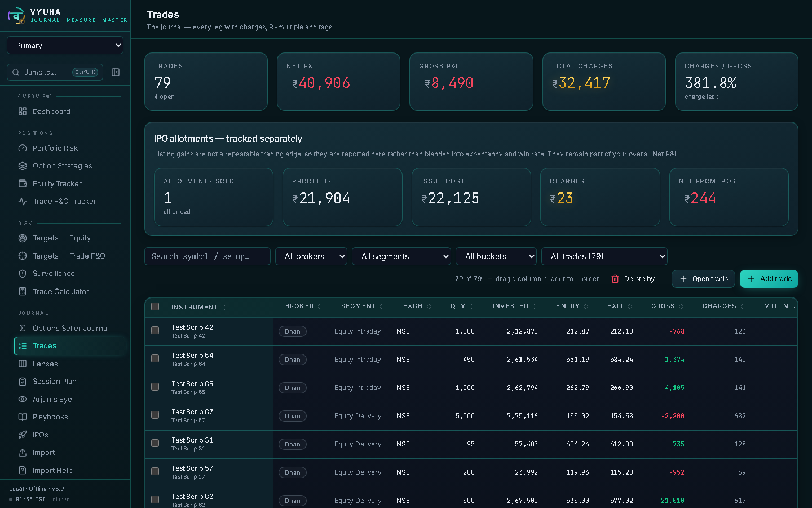
Task: Click the Equity Tracker wallet icon
Action: point(23,184)
